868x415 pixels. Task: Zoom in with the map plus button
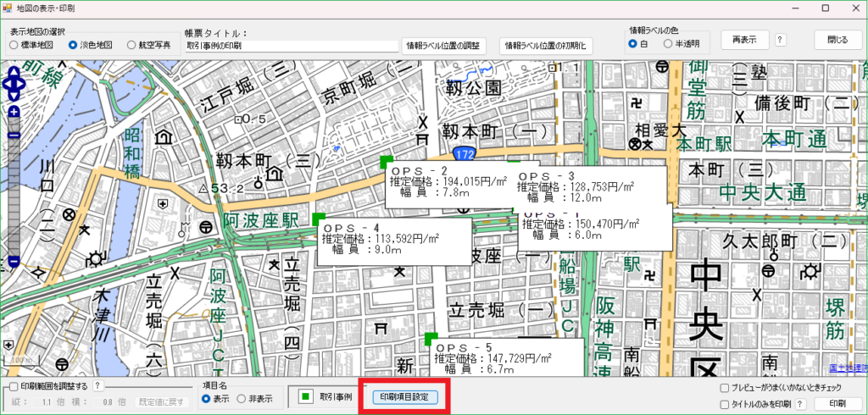[x=14, y=112]
